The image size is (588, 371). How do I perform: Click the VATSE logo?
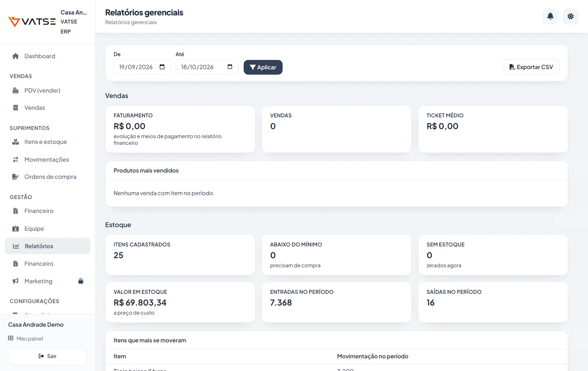(32, 22)
